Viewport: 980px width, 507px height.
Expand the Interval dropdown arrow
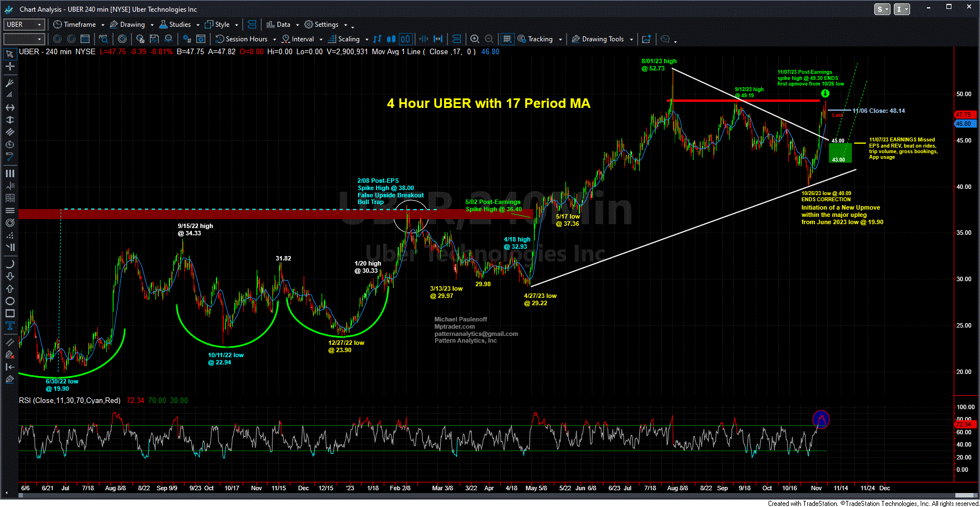321,40
